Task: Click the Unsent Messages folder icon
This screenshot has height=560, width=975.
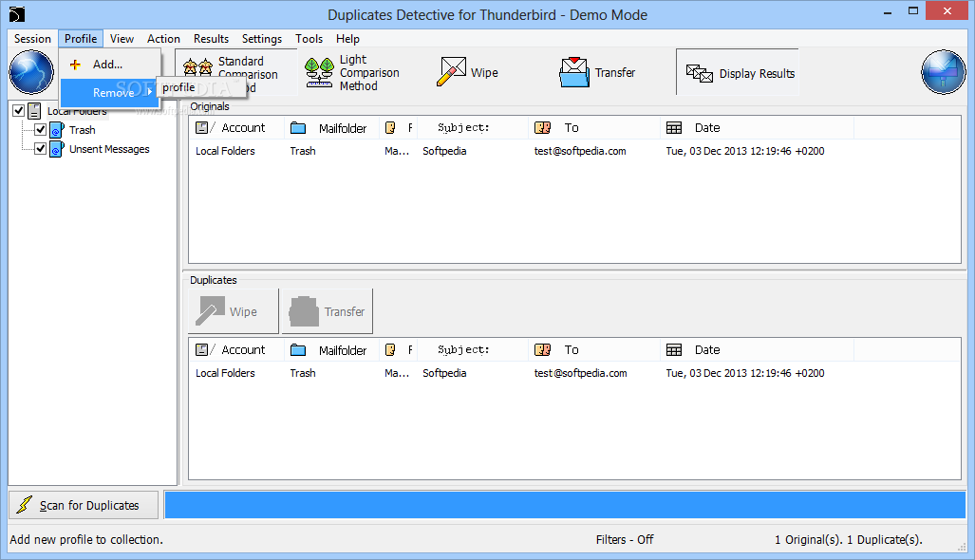Action: pyautogui.click(x=57, y=149)
